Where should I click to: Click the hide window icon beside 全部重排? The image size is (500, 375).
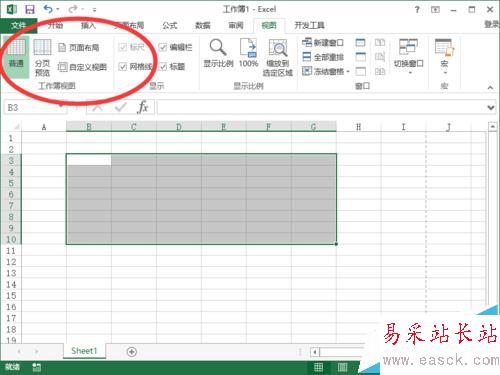click(x=360, y=57)
